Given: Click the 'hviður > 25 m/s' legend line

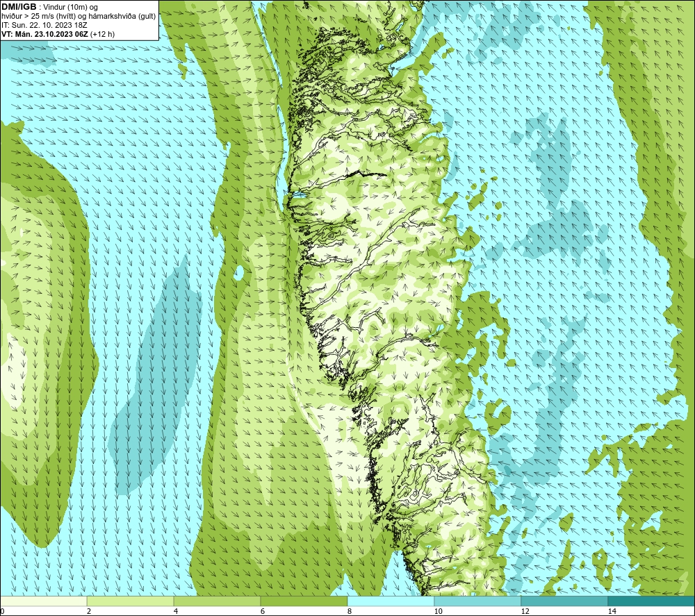Looking at the screenshot, I should coord(79,16).
